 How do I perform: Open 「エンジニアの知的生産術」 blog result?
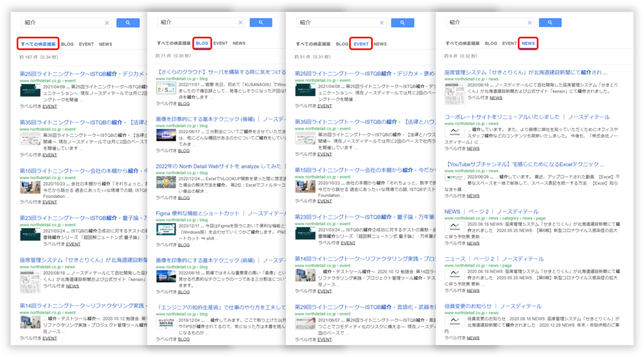click(221, 307)
